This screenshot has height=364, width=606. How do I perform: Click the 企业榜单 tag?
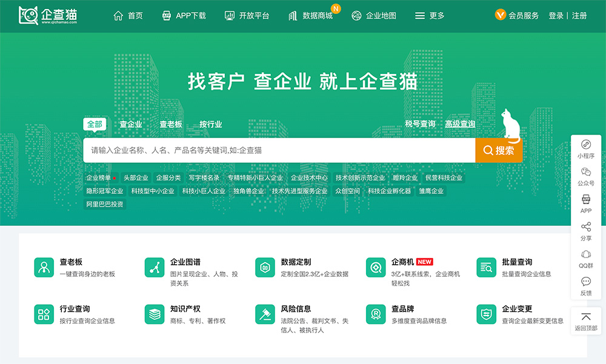pyautogui.click(x=101, y=177)
